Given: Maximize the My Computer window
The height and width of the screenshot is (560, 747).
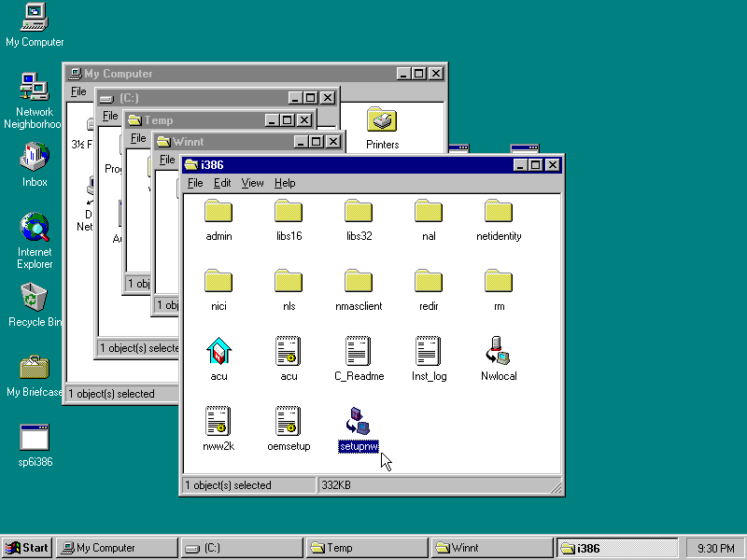Looking at the screenshot, I should click(x=419, y=74).
